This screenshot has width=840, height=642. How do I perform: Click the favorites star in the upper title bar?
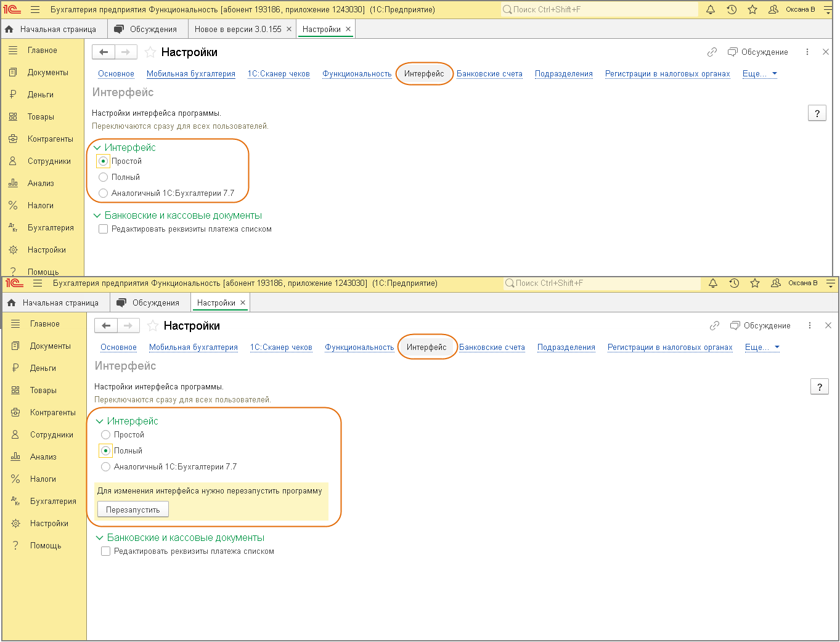coord(752,9)
